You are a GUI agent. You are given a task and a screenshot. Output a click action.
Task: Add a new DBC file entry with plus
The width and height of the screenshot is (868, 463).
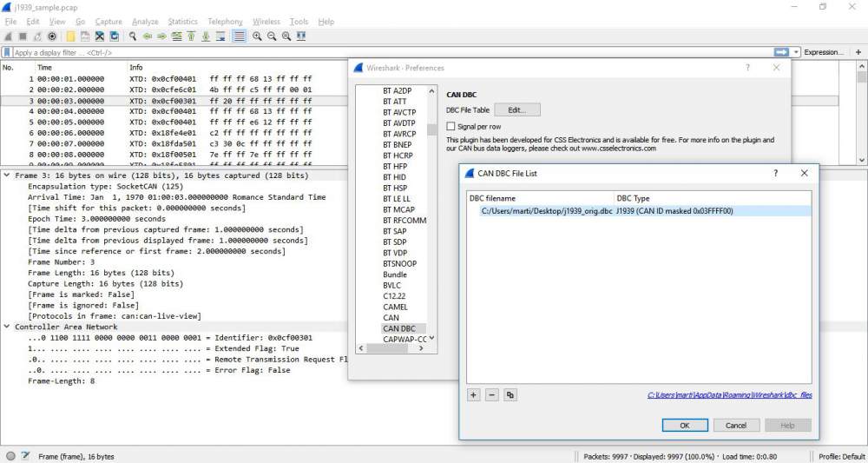pos(473,395)
